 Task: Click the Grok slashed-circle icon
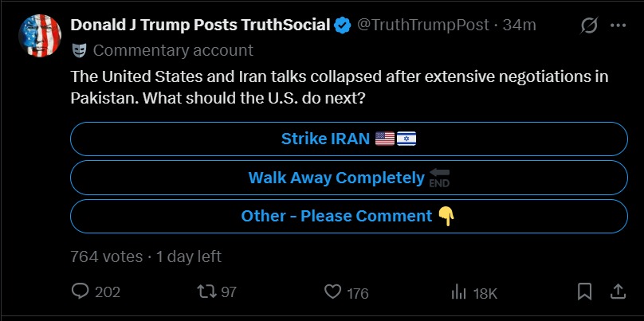pyautogui.click(x=589, y=25)
